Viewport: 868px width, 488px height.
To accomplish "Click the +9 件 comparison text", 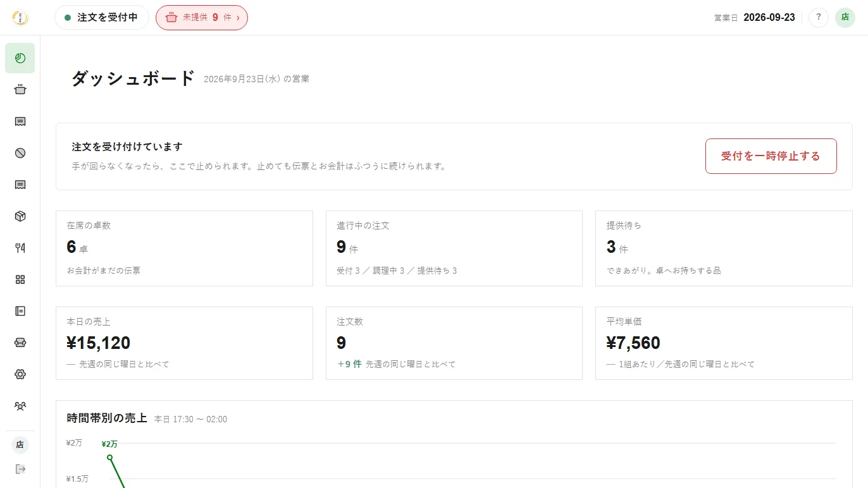I will click(x=349, y=364).
